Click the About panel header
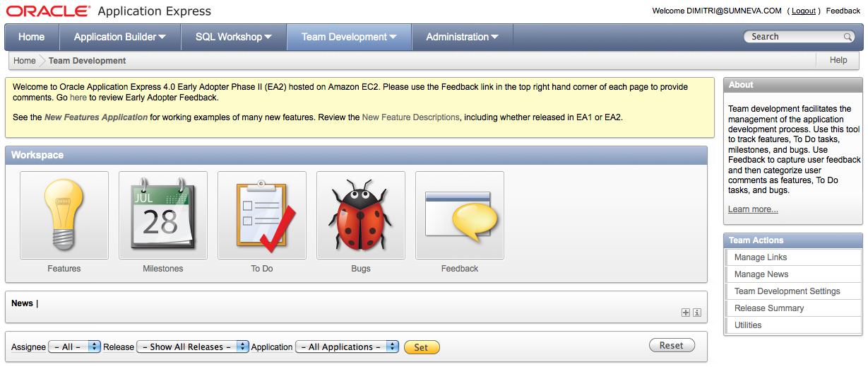This screenshot has height=367, width=868. point(793,85)
